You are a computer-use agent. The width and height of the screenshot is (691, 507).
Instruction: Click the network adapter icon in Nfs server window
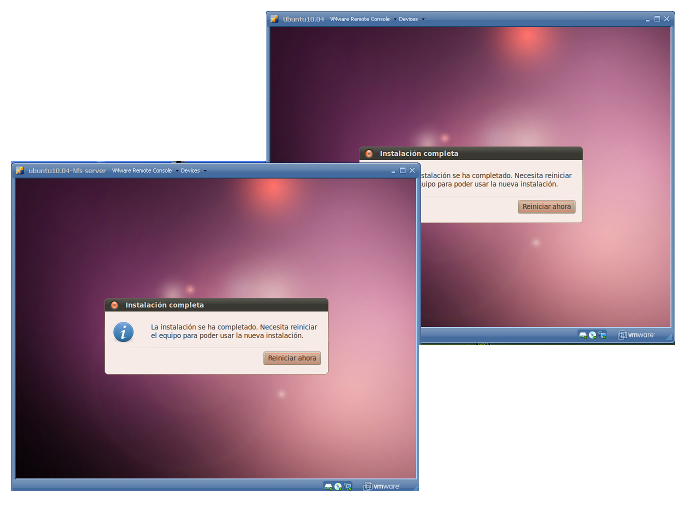pyautogui.click(x=348, y=486)
